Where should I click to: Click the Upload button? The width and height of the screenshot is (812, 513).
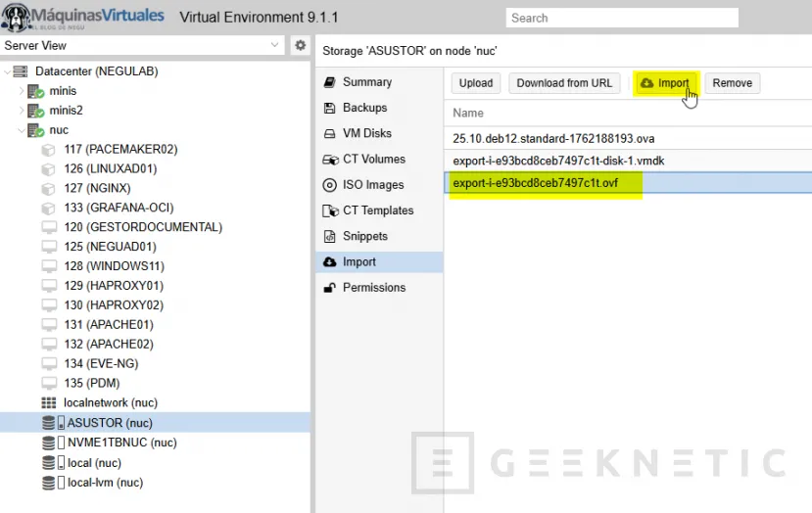476,83
